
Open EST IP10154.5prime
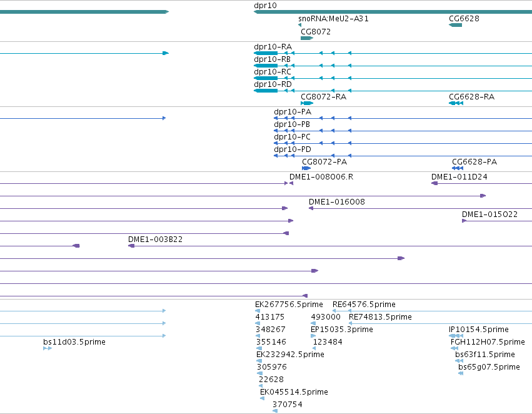point(478,330)
